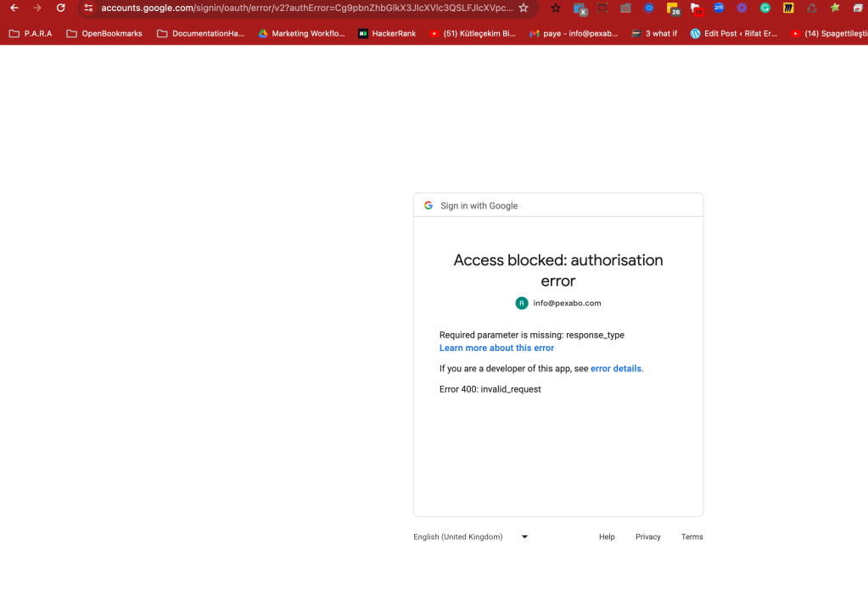
Task: Click the gray recycle arrows extension icon
Action: (x=811, y=8)
